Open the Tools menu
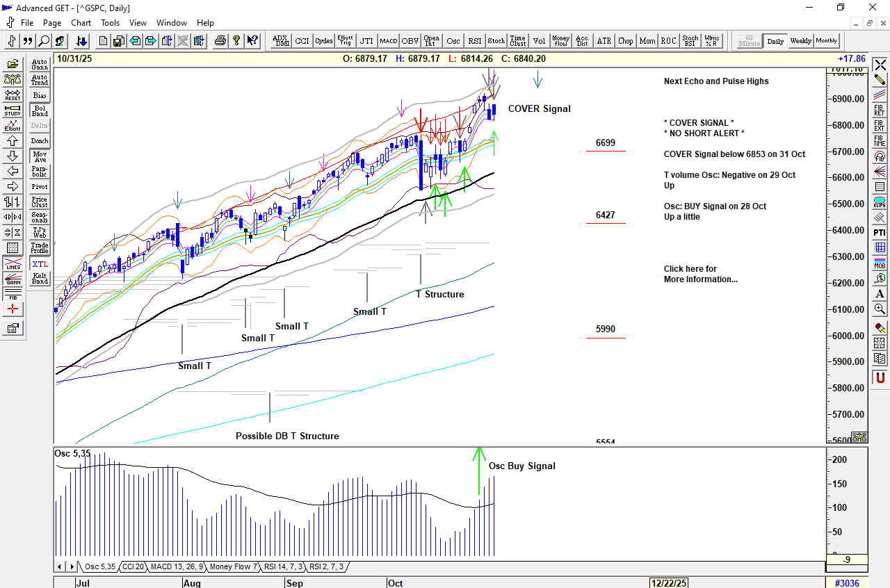890x588 pixels. tap(110, 23)
